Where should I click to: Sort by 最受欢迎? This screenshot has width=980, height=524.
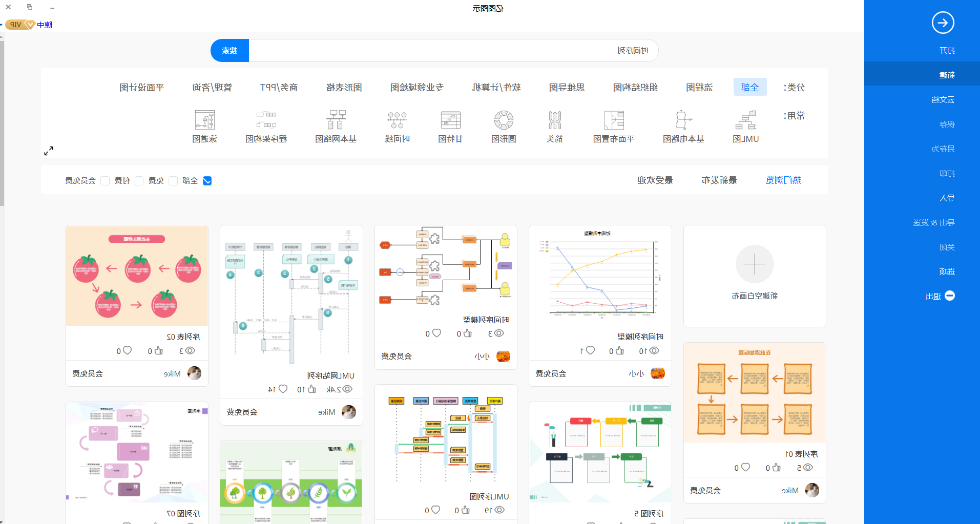(x=655, y=180)
